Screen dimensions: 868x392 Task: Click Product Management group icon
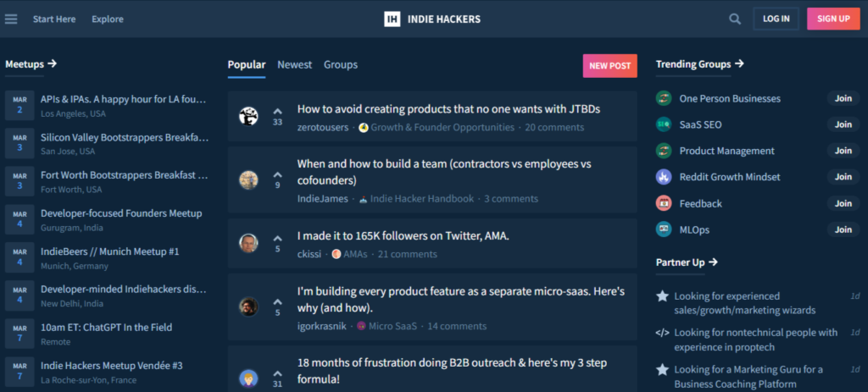click(x=664, y=151)
